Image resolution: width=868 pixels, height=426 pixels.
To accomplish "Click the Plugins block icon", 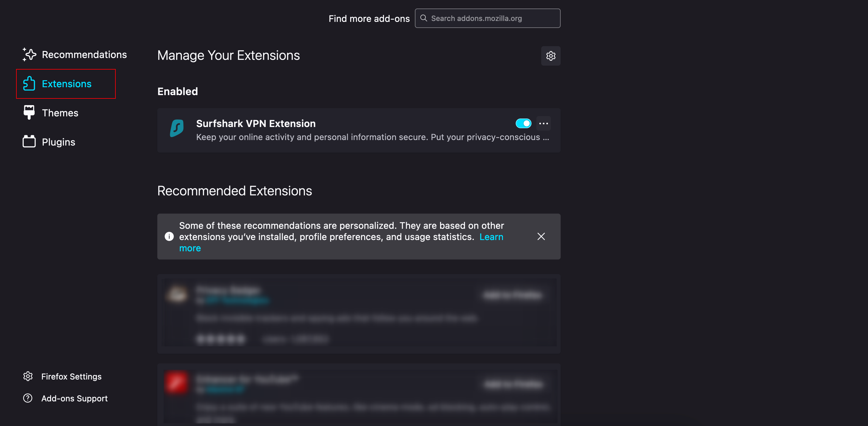I will (29, 142).
